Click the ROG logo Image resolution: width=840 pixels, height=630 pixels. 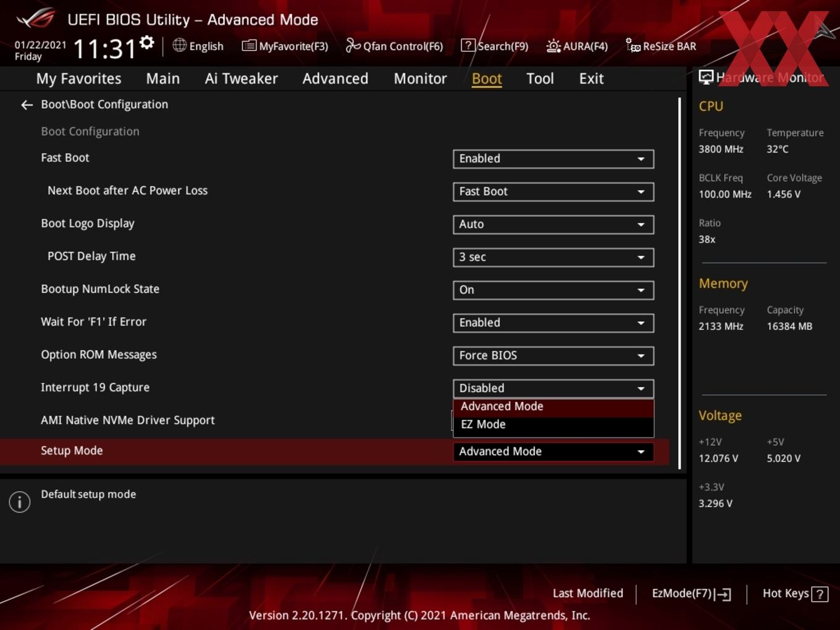(36, 19)
